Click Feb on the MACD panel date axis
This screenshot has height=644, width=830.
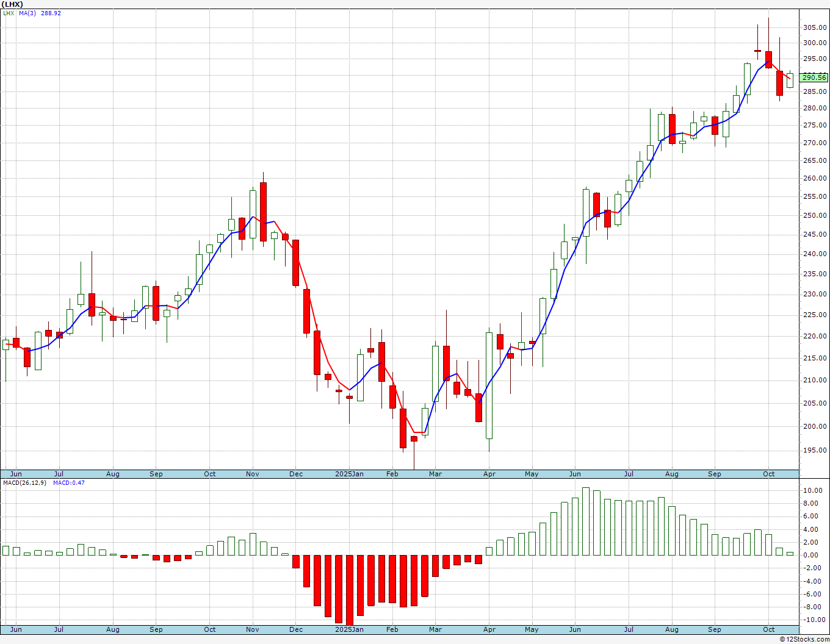click(x=392, y=629)
